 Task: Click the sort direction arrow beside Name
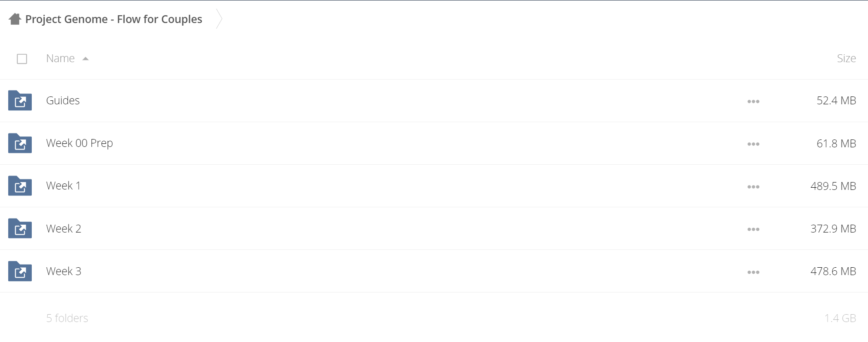[86, 59]
